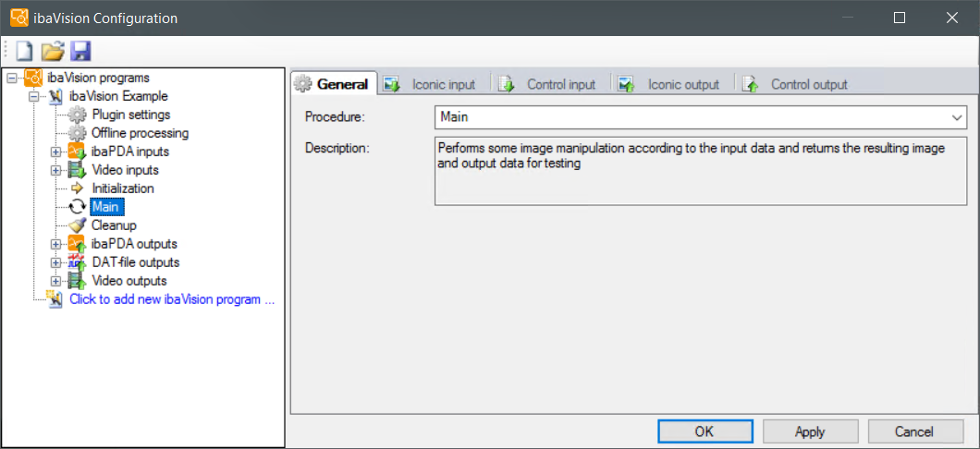This screenshot has width=980, height=449.
Task: Select the ibaPDA inputs label
Action: [x=130, y=152]
